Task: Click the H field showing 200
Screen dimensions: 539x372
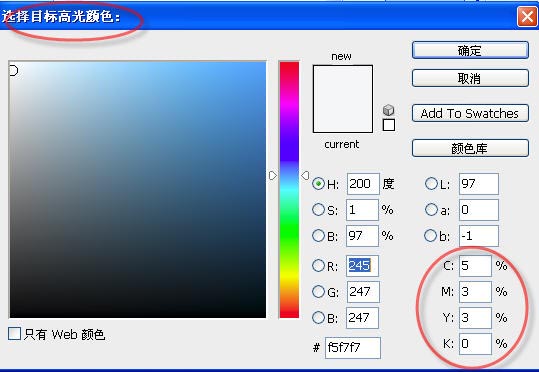Action: click(363, 184)
